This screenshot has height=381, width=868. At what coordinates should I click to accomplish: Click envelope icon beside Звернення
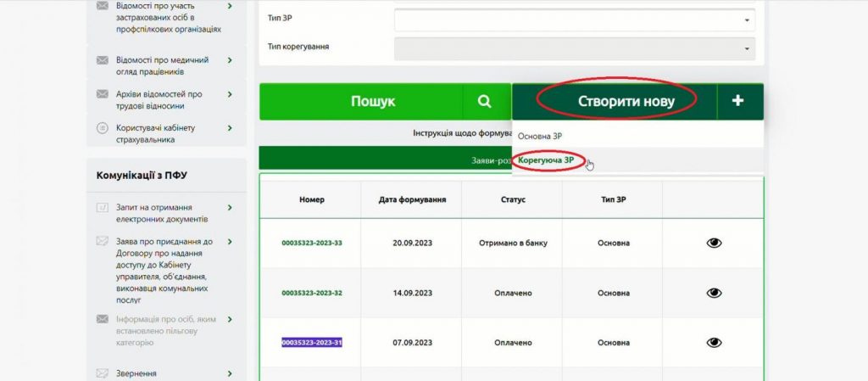(x=103, y=373)
